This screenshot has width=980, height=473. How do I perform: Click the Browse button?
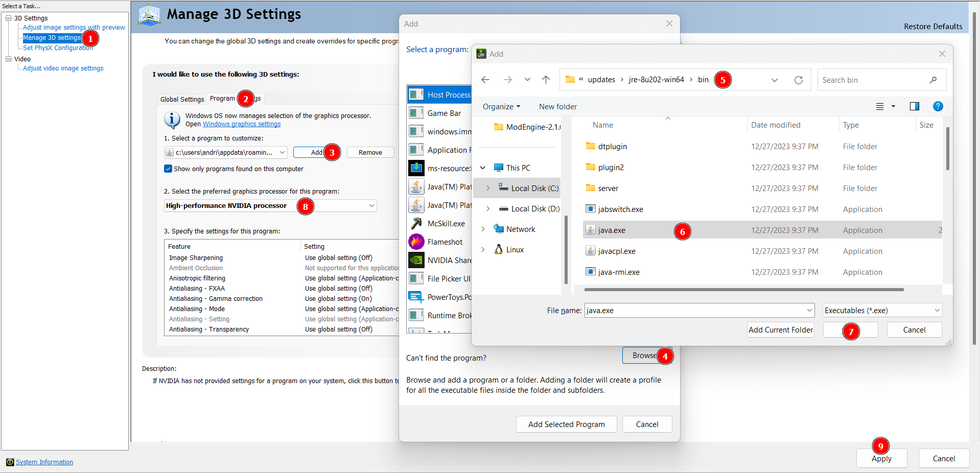coord(647,356)
